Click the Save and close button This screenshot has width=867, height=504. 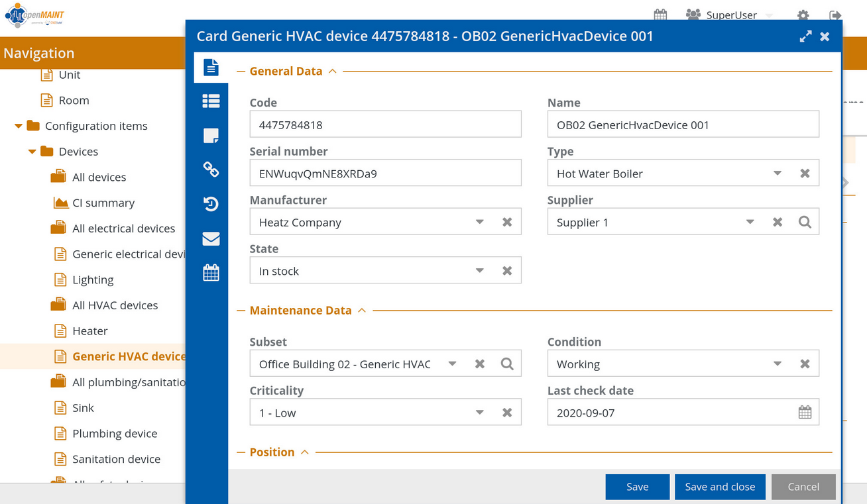point(720,487)
